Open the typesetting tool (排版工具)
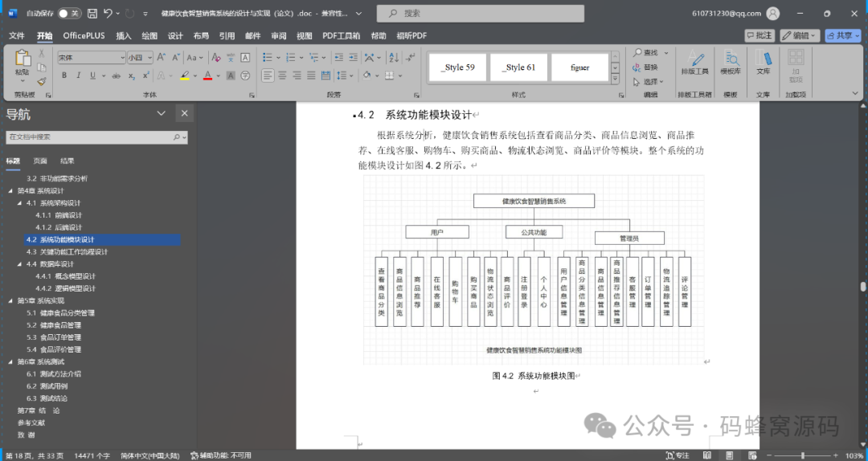This screenshot has width=868, height=461. click(x=694, y=63)
